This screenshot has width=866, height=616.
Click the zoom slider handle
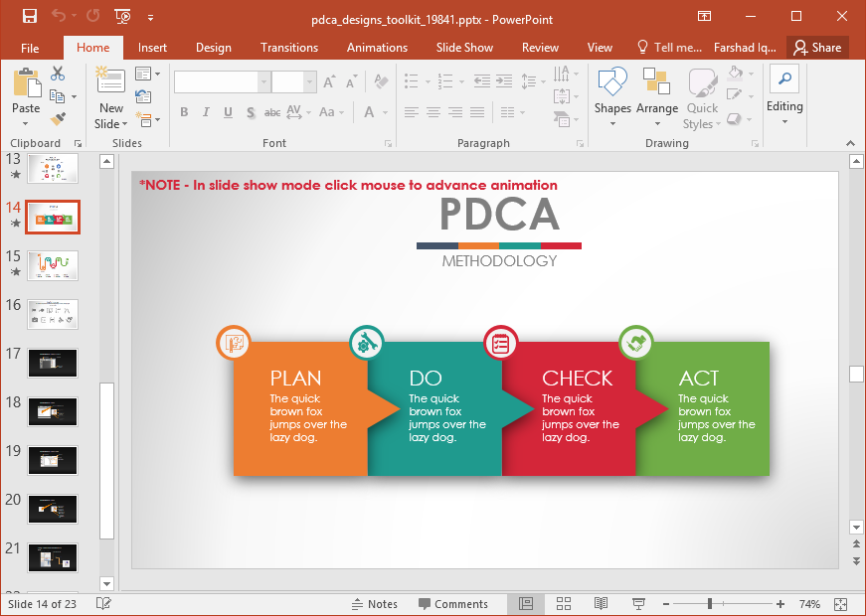click(709, 604)
